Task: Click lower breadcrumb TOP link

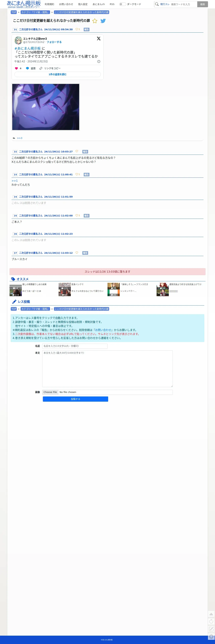Action: click(14, 309)
